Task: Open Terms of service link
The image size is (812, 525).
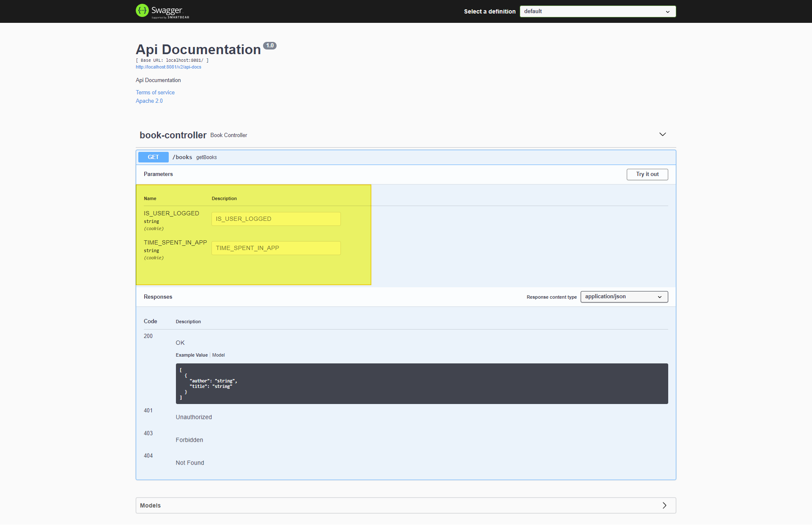Action: 155,92
